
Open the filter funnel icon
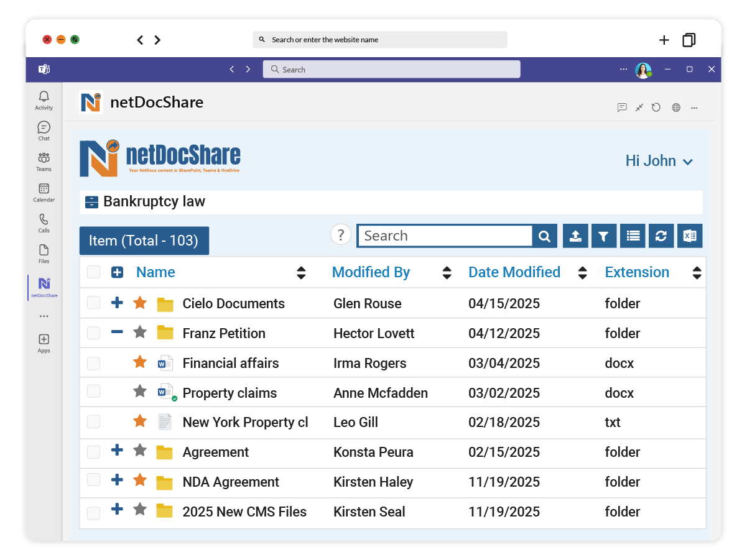coord(603,236)
